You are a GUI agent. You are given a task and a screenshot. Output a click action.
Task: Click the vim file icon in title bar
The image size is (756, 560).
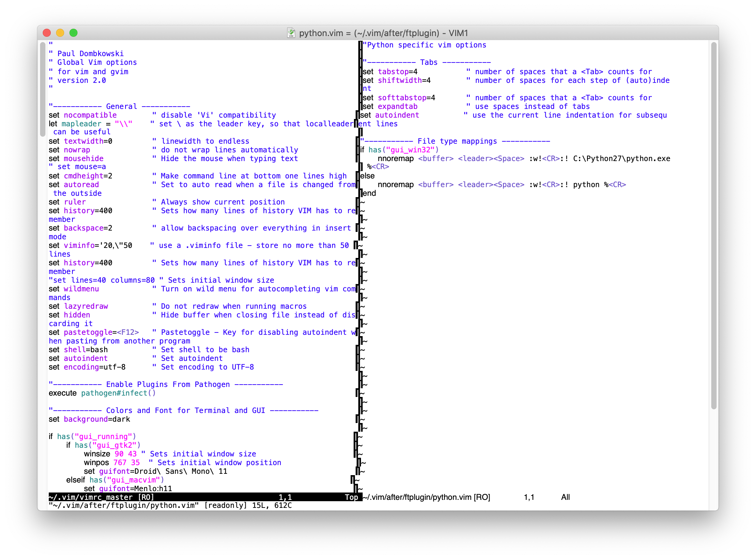291,33
